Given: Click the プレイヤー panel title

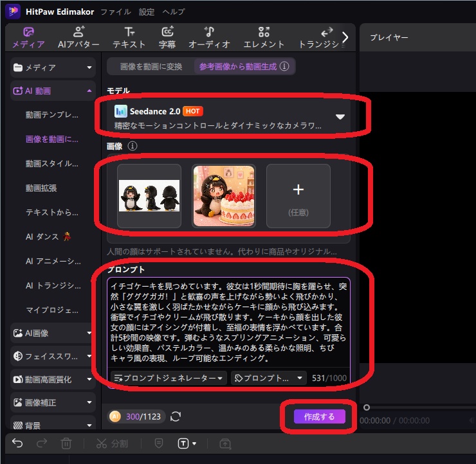Looking at the screenshot, I should click(389, 38).
